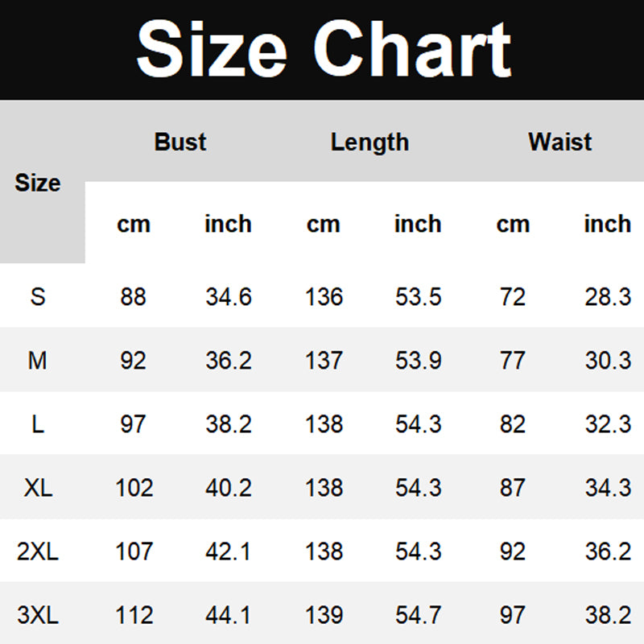Image resolution: width=644 pixels, height=644 pixels.
Task: Click the S size row label
Action: (38, 296)
